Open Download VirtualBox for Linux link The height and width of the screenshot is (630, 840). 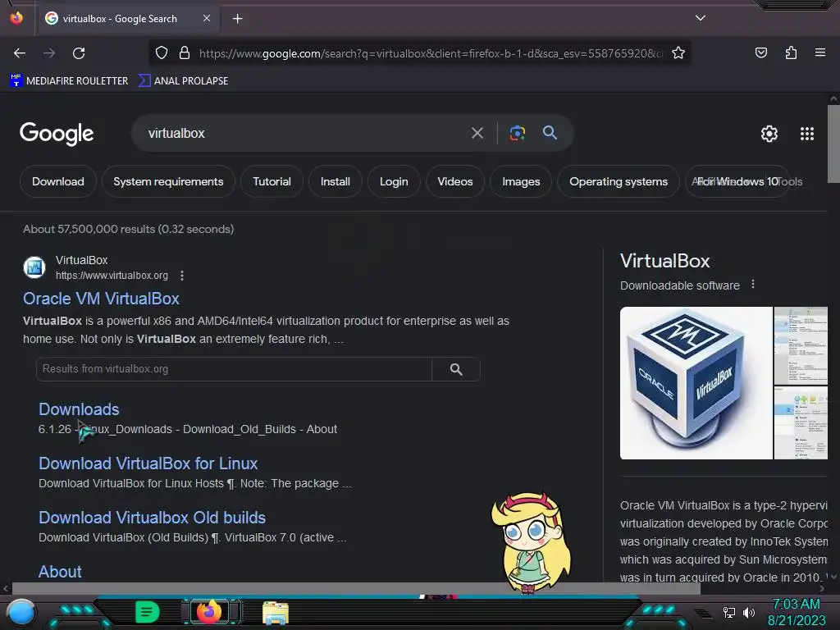click(x=148, y=463)
